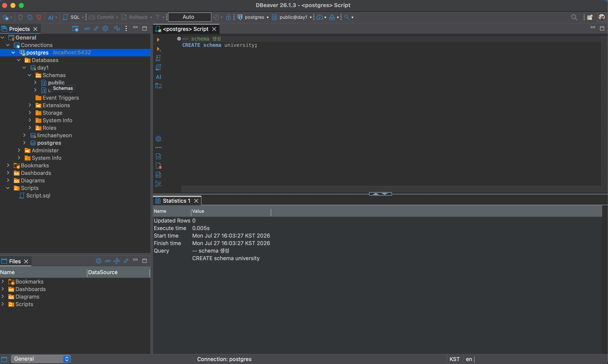Open the public@day1 schema selector dropdown
Image resolution: width=608 pixels, height=364 pixels.
pos(292,17)
